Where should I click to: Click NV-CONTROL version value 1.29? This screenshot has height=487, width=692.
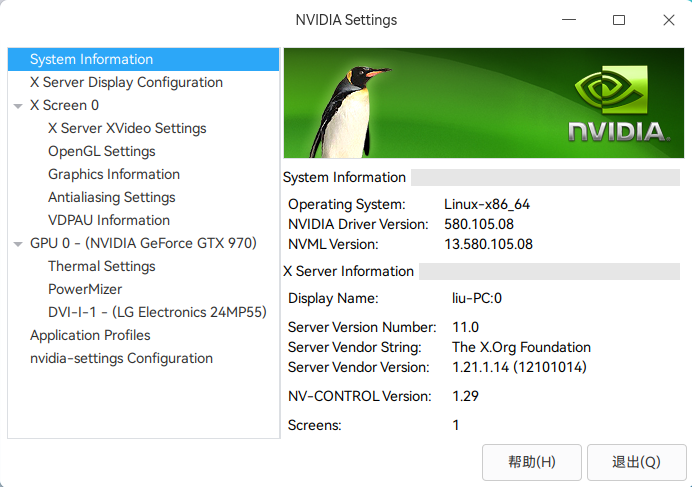(x=465, y=396)
